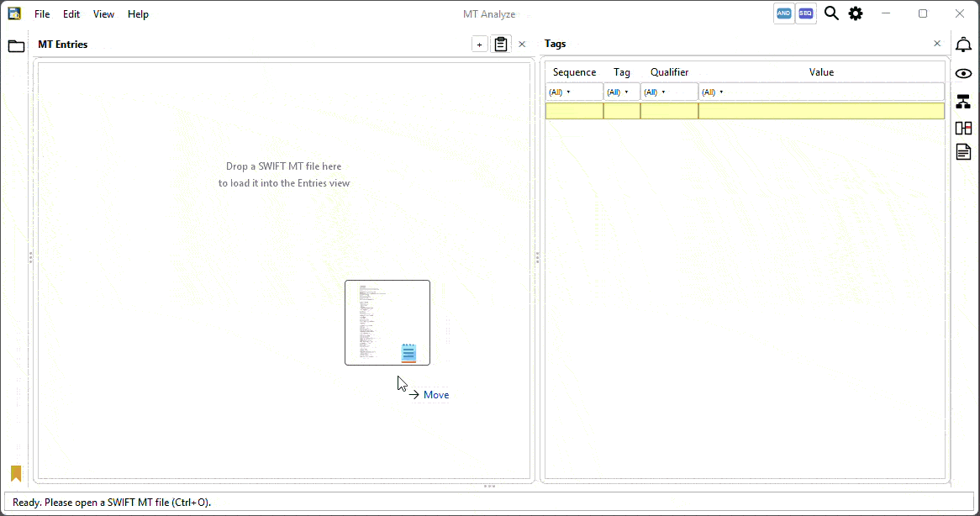This screenshot has height=516, width=980.
Task: Open notifications bell in right sidebar
Action: click(964, 45)
